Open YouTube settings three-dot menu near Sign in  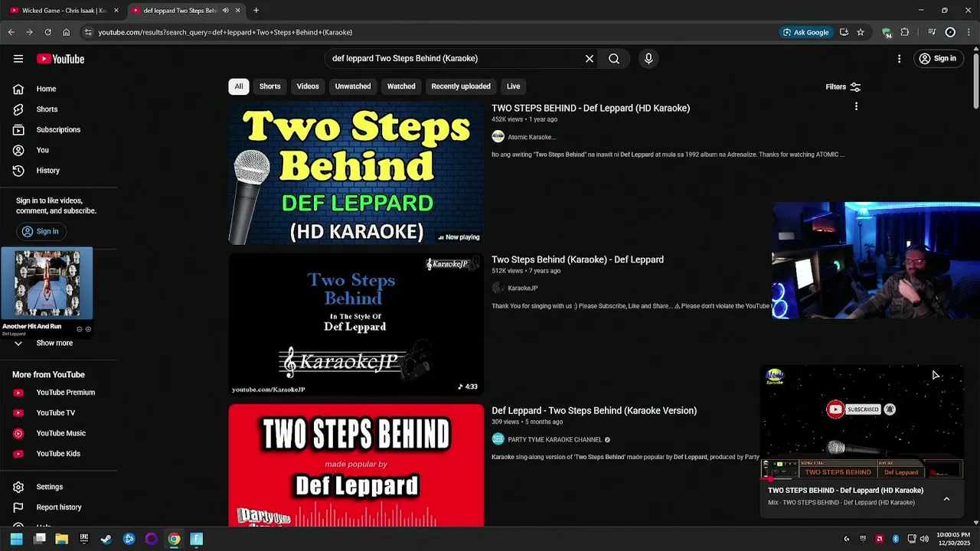click(x=900, y=59)
